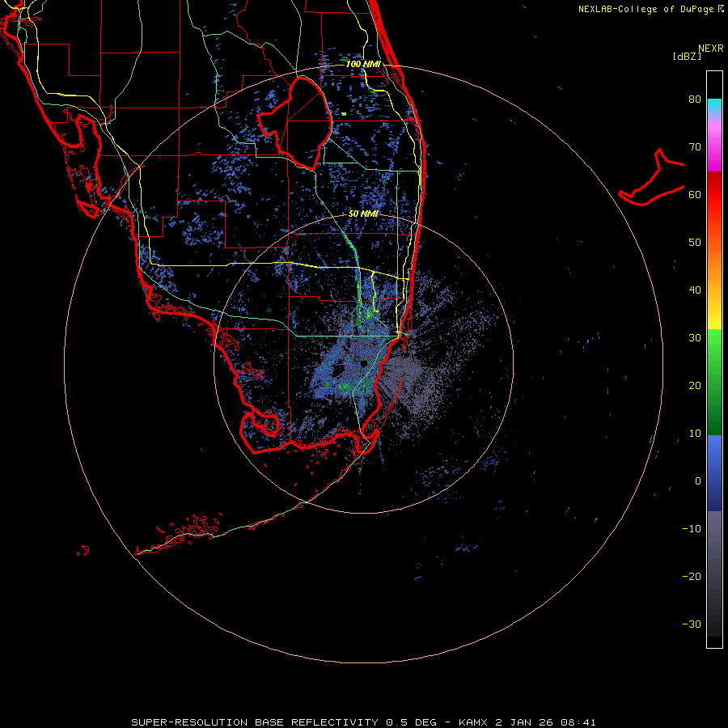Click the -20 value on the dBZ scale

pyautogui.click(x=692, y=576)
